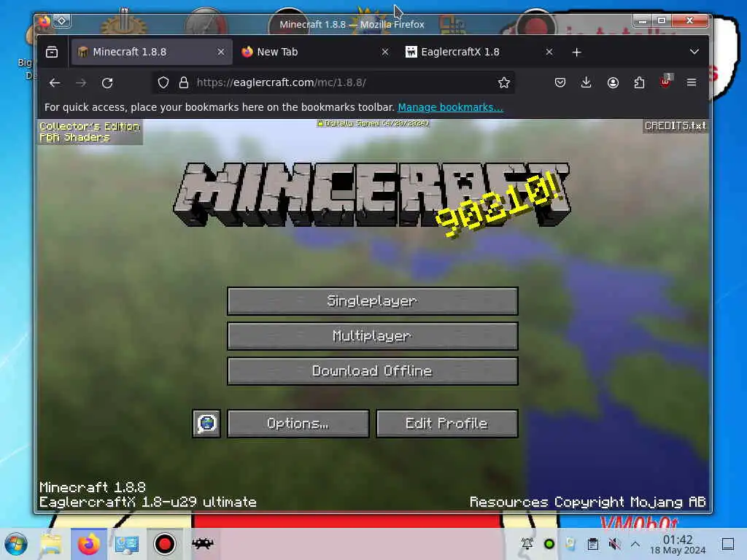Viewport: 747px width, 560px height.
Task: Close the Minecraft 1.8.8 tab
Action: [x=221, y=52]
